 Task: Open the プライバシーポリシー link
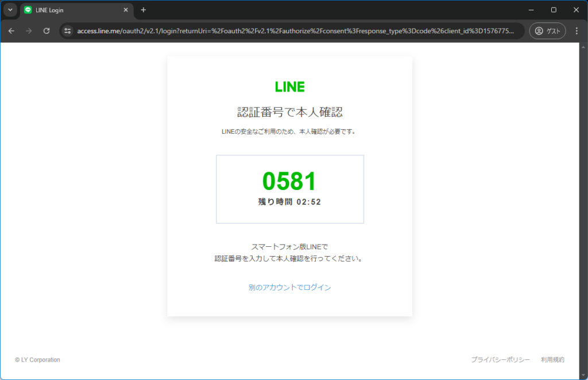pos(500,360)
